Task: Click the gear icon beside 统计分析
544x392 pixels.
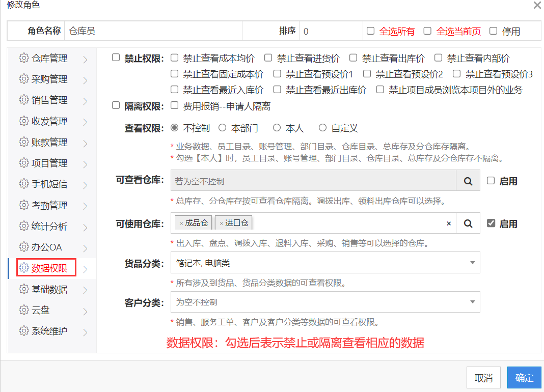Action: [23, 226]
